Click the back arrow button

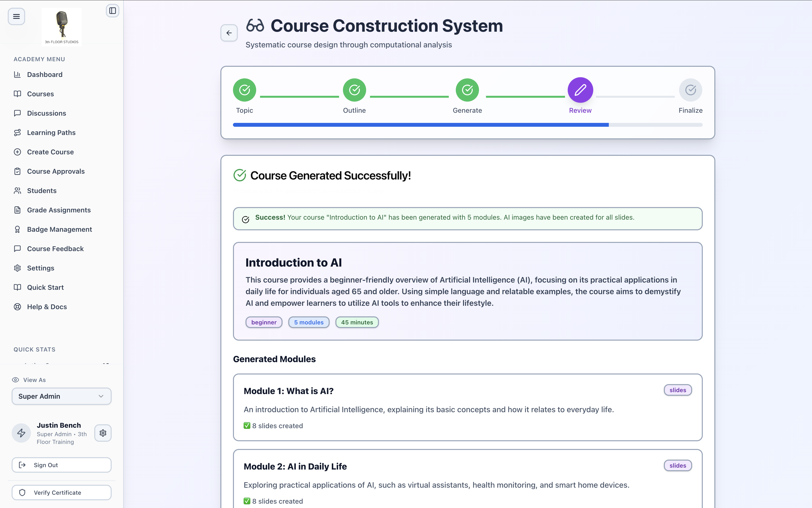click(x=229, y=33)
